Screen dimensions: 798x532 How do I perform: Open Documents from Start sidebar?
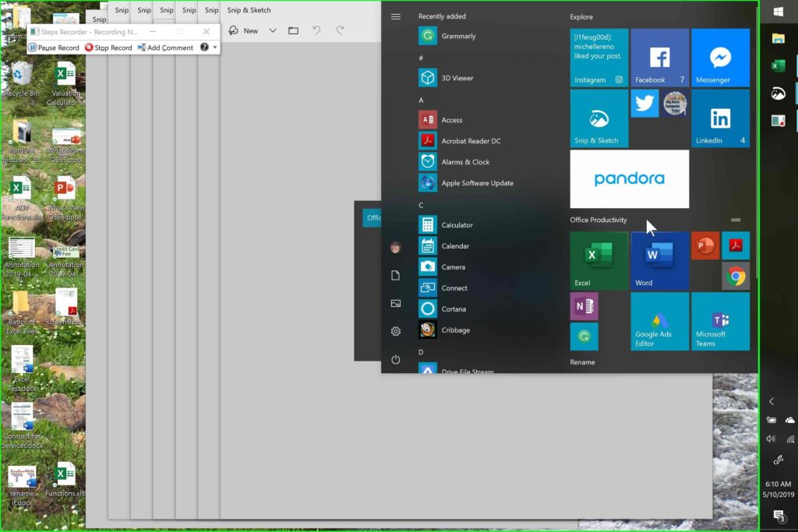[395, 276]
